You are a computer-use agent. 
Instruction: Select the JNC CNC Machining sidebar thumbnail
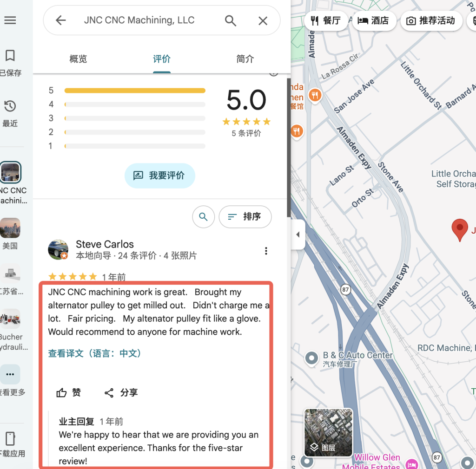[x=11, y=172]
